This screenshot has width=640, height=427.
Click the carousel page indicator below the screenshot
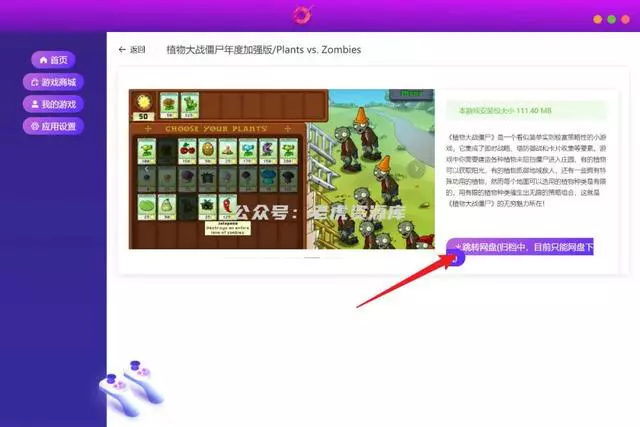[312, 258]
